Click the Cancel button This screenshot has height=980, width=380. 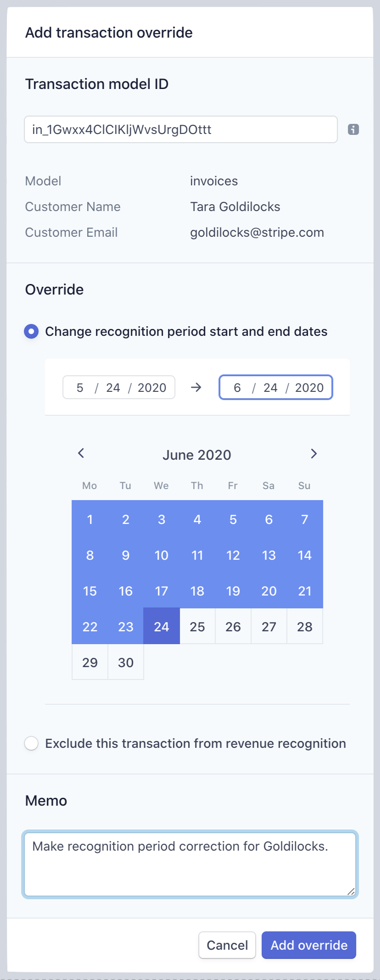[227, 945]
